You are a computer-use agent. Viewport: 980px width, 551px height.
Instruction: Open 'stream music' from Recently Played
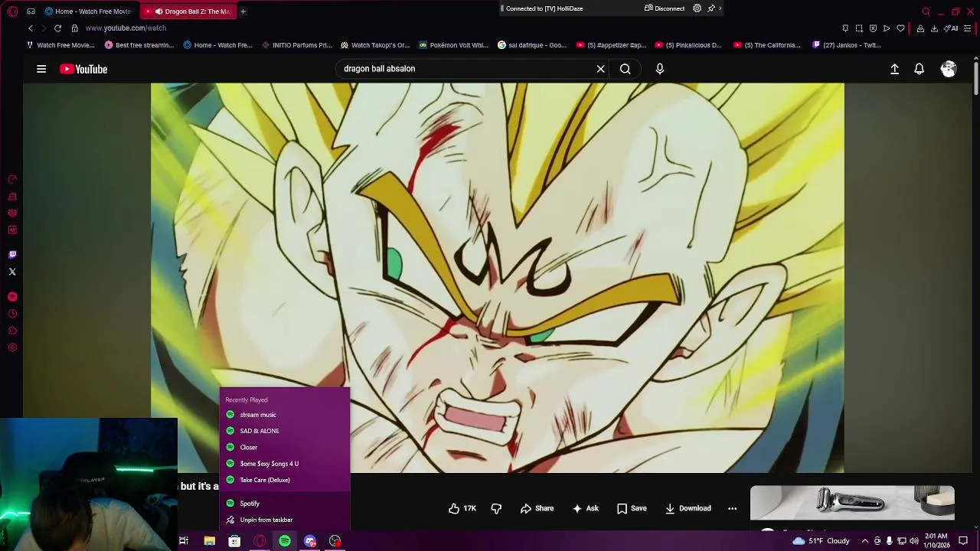(285, 415)
